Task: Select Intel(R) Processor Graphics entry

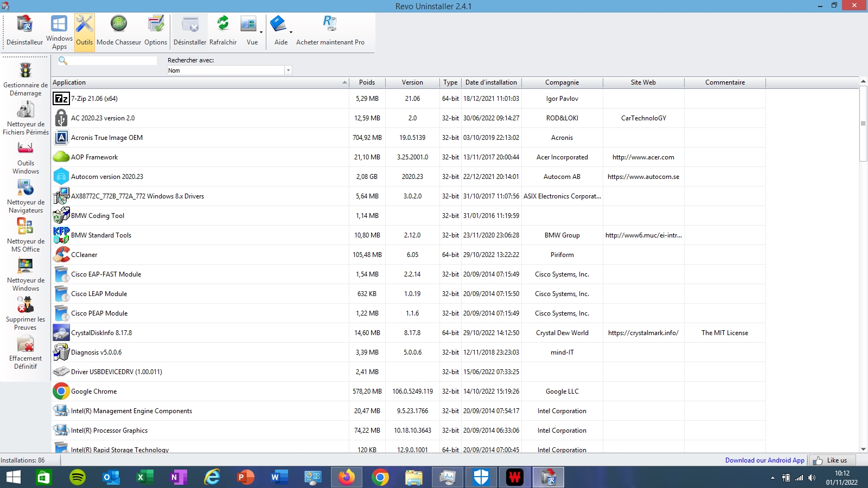Action: click(409, 431)
